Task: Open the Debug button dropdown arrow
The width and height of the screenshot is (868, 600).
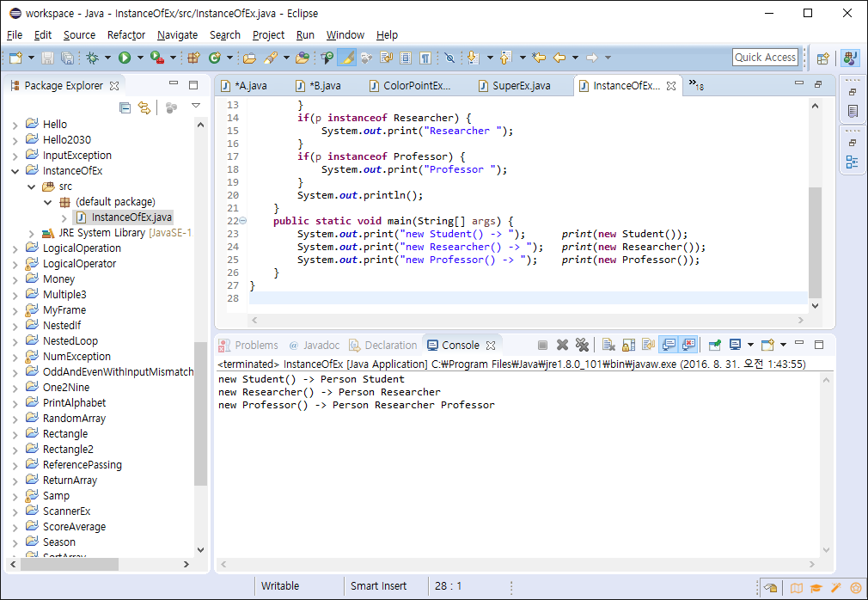Action: coord(107,58)
